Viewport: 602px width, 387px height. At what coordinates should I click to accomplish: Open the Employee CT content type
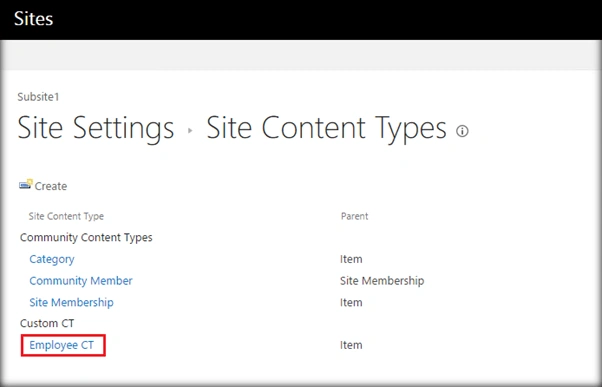coord(62,345)
